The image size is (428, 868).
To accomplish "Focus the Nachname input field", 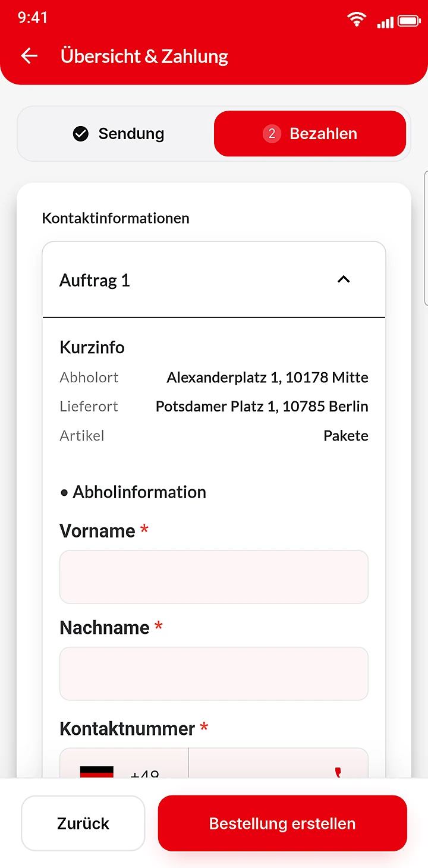I will (214, 674).
